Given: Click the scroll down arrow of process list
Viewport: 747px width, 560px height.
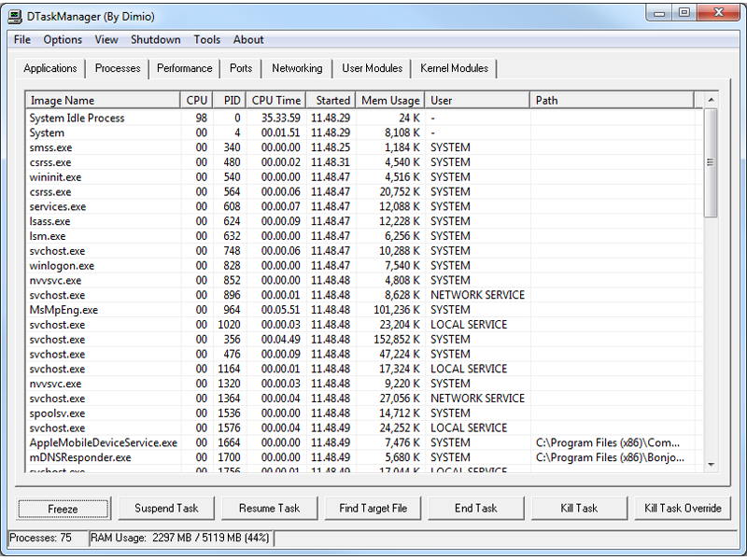Looking at the screenshot, I should click(711, 464).
